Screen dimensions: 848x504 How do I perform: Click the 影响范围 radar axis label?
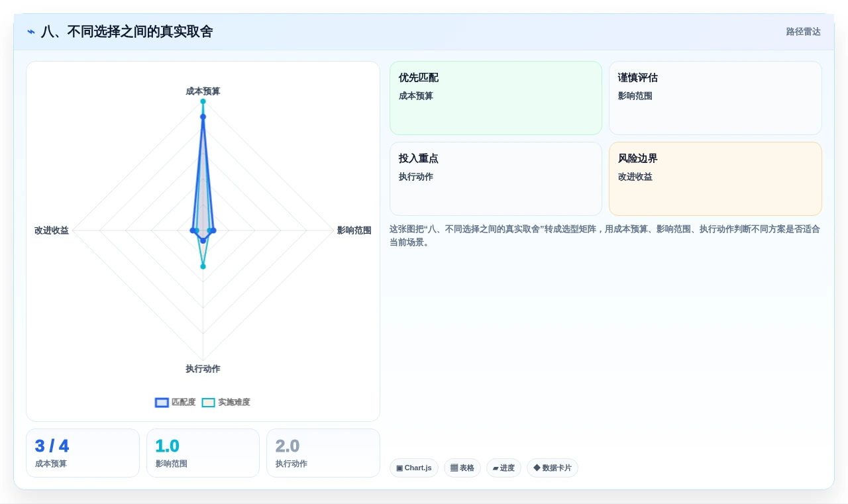(354, 230)
